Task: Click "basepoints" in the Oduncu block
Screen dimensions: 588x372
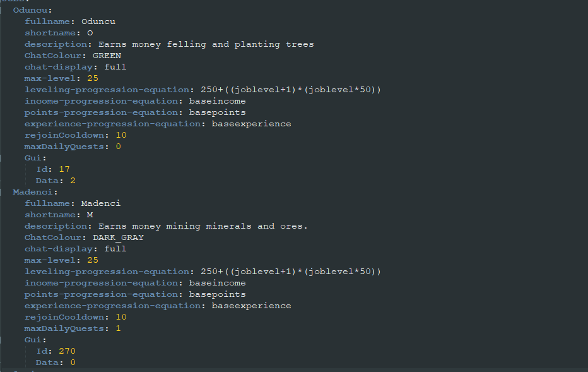Action: [x=217, y=112]
